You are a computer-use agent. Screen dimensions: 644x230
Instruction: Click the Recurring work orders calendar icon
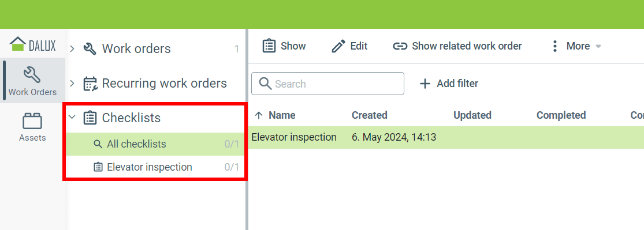tap(90, 84)
